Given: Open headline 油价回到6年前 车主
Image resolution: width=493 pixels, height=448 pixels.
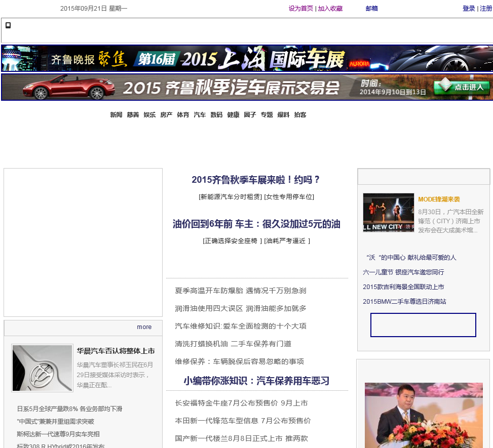Looking at the screenshot, I should click(x=256, y=224).
